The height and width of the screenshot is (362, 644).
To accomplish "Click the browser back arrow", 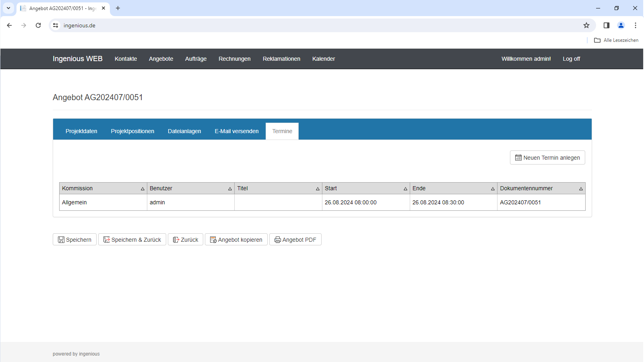I will point(9,25).
